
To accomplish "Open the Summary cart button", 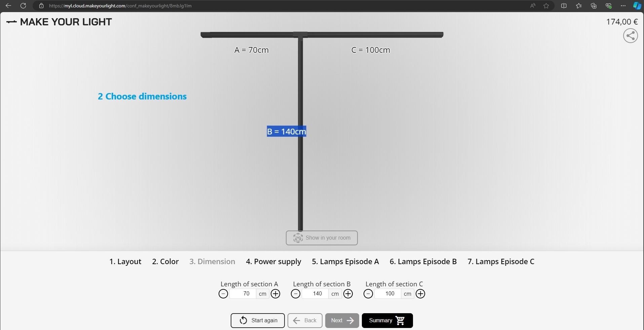I will pos(387,321).
